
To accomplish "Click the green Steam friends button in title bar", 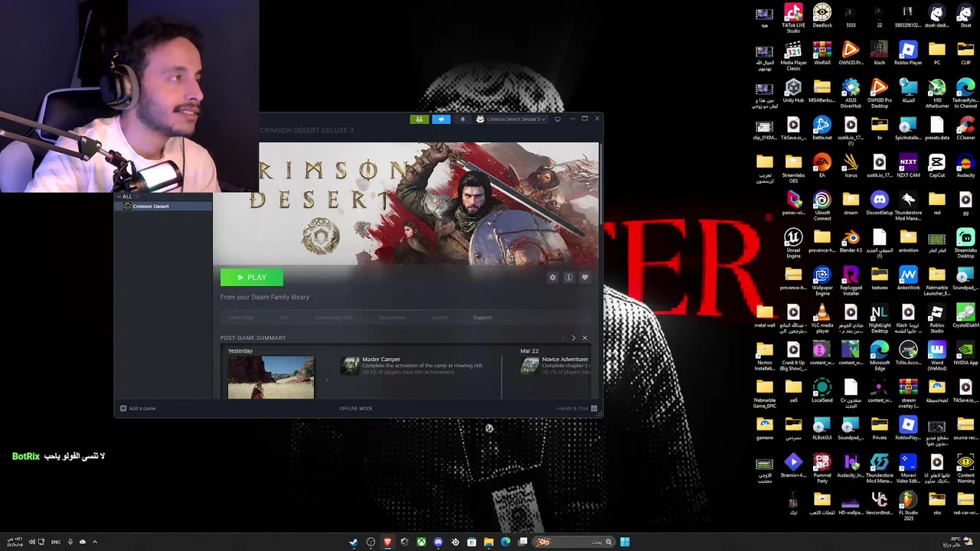I will [419, 119].
